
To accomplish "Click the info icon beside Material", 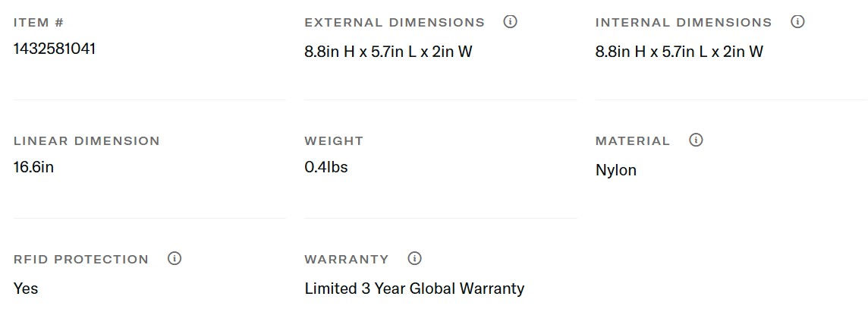I will 696,140.
